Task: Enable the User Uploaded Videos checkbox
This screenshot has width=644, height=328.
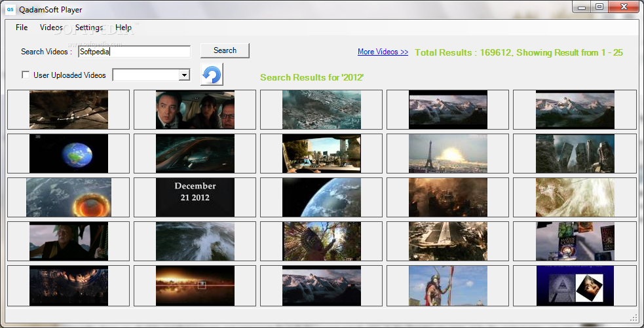Action: (x=26, y=75)
